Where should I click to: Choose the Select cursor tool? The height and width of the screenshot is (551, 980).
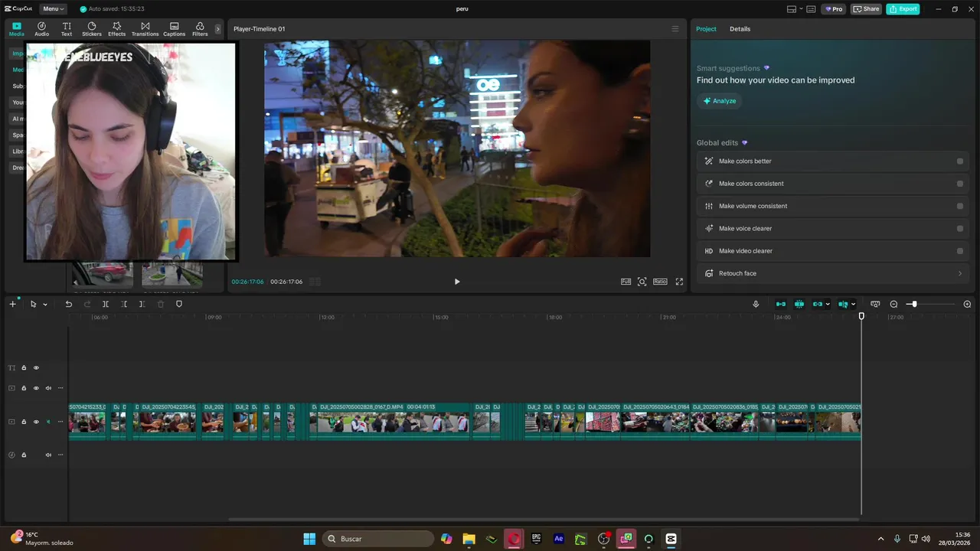33,304
